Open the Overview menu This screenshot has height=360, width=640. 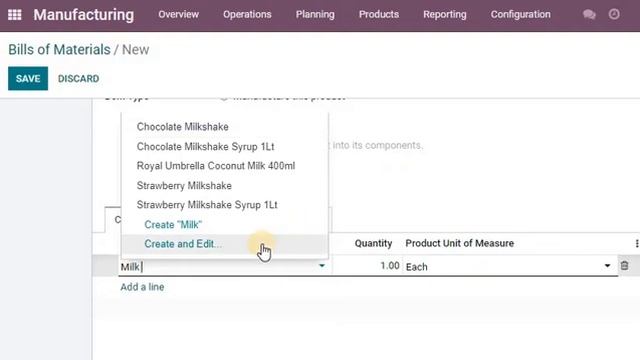(178, 14)
